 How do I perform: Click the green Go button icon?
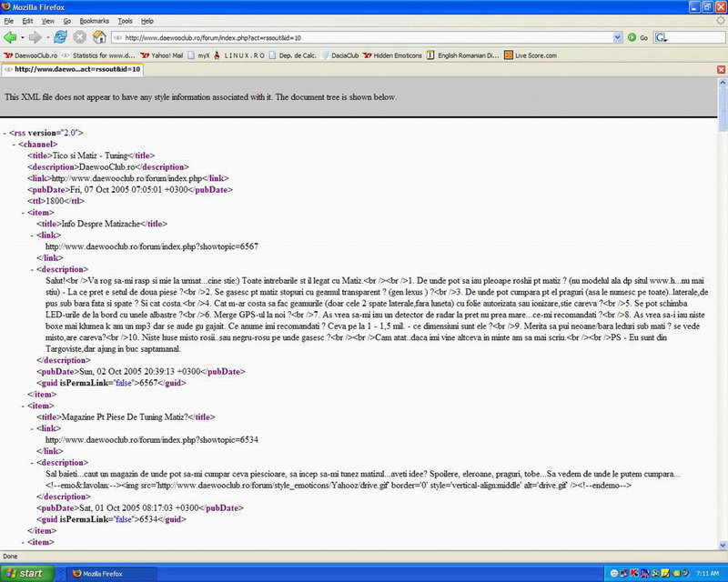click(x=632, y=37)
